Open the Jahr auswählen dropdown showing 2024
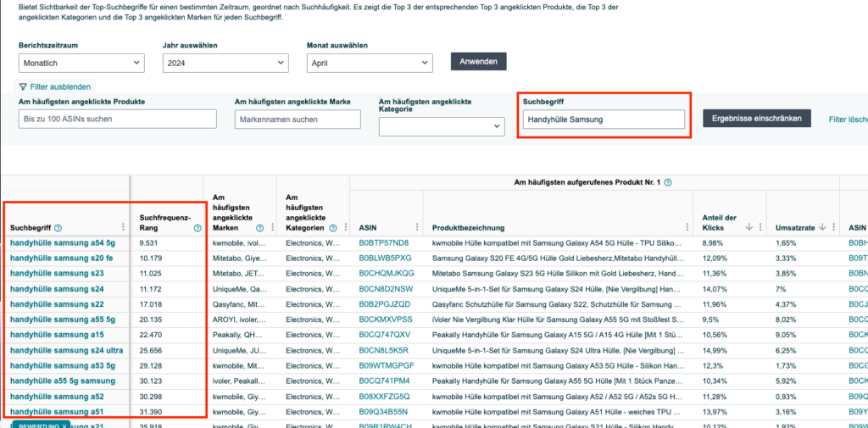Image resolution: width=868 pixels, height=428 pixels. (225, 63)
